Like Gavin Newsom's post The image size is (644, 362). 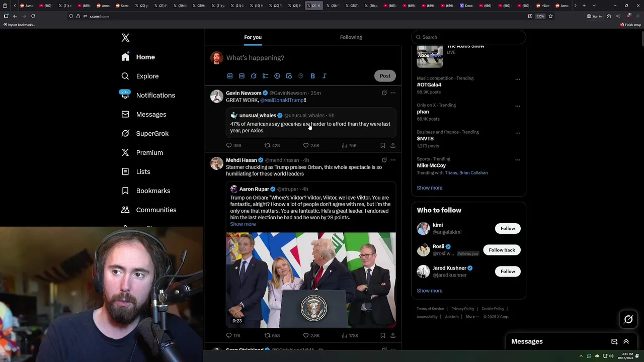click(311, 145)
